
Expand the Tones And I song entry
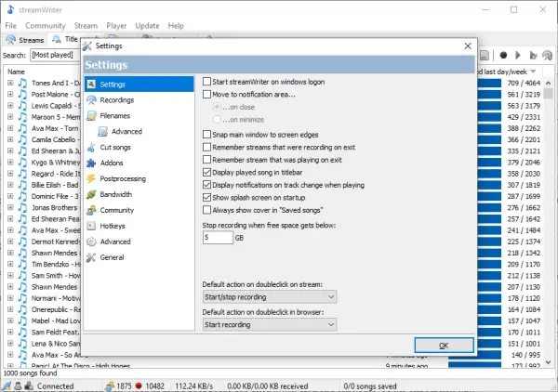pyautogui.click(x=10, y=83)
